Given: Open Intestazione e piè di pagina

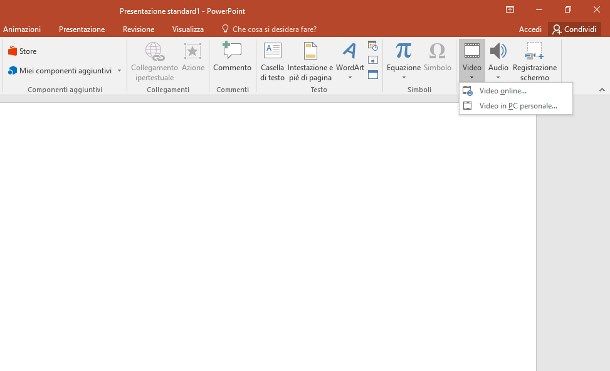Looking at the screenshot, I should click(x=310, y=61).
